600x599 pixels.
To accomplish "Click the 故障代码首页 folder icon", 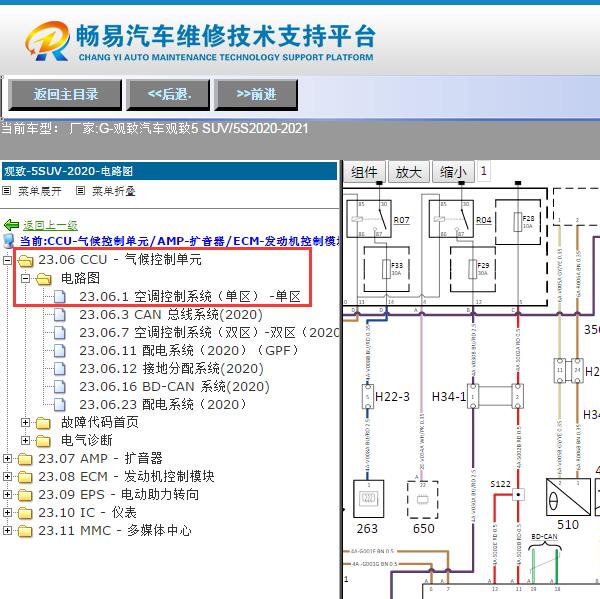I will (x=44, y=423).
